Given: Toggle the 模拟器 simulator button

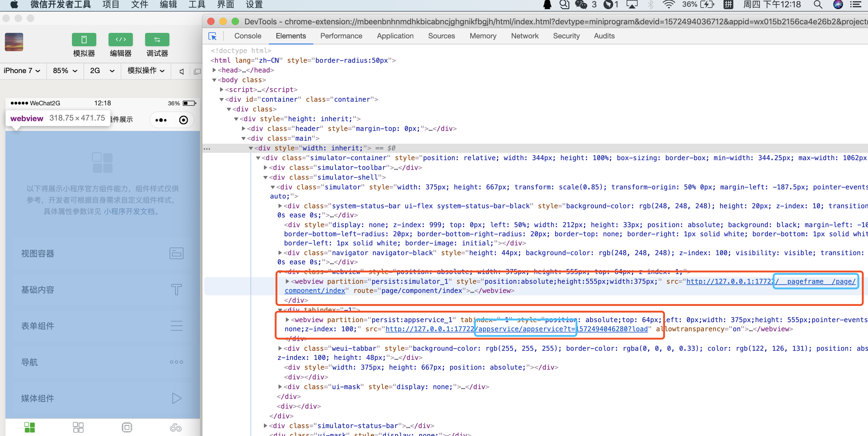Looking at the screenshot, I should click(84, 40).
